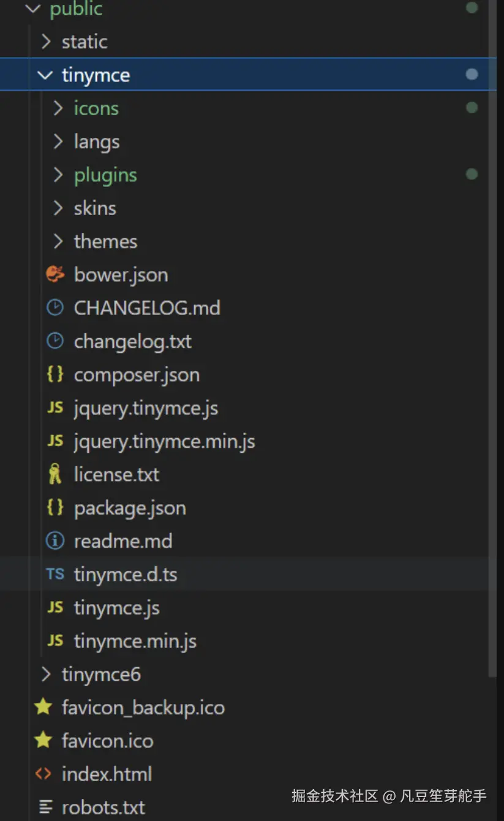This screenshot has height=821, width=504.
Task: Collapse the tinymce folder chevron
Action: pos(45,75)
